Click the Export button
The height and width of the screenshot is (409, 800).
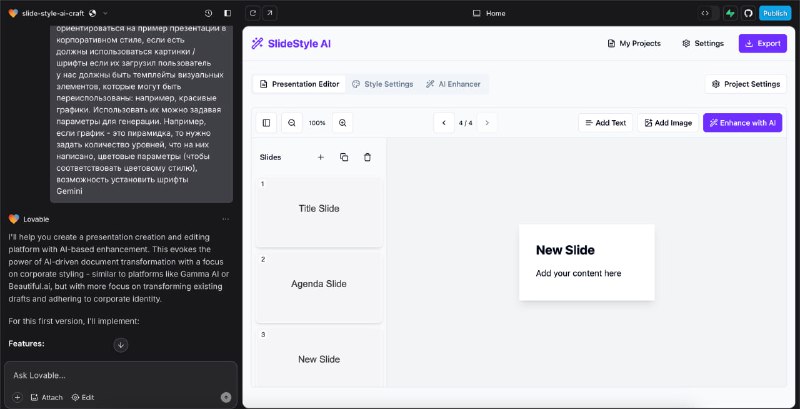[x=763, y=44]
